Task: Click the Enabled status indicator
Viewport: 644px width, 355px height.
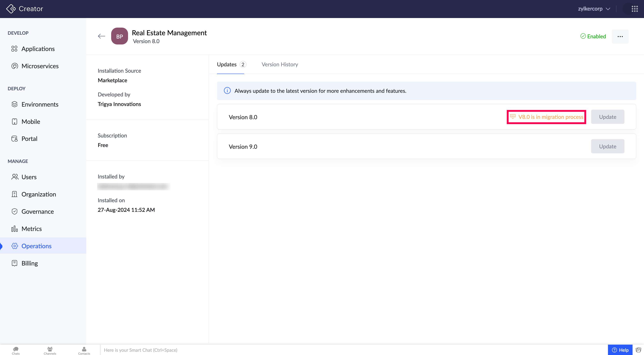Action: pyautogui.click(x=593, y=36)
